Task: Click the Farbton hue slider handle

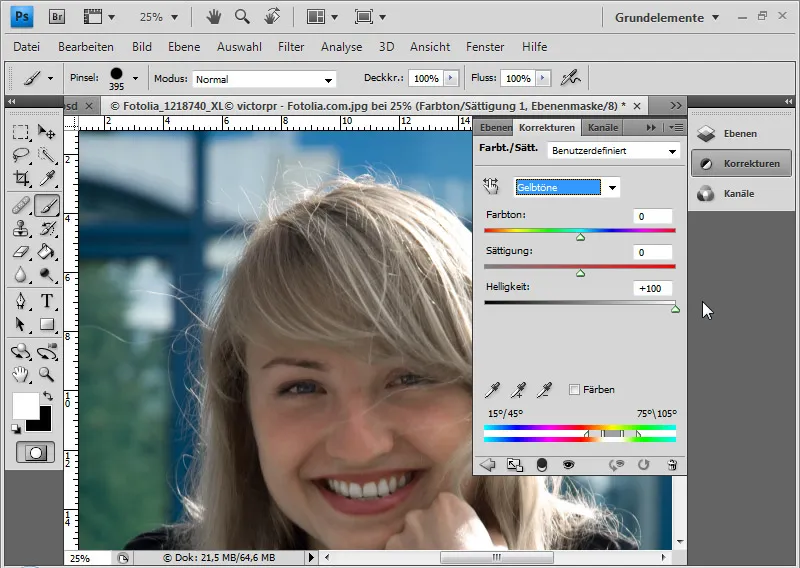Action: pyautogui.click(x=580, y=237)
